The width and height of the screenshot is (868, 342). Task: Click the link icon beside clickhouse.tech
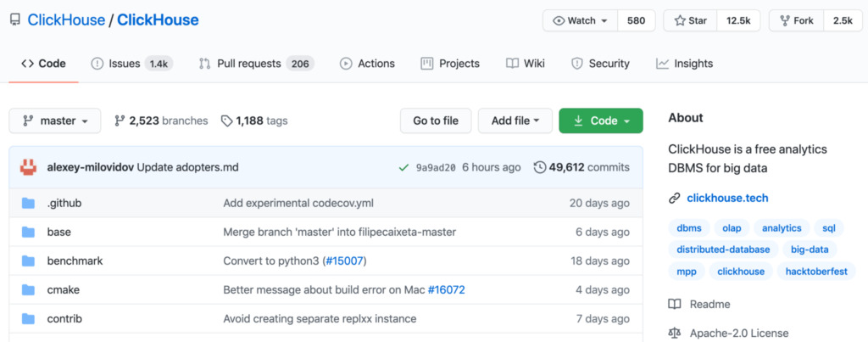tap(675, 199)
